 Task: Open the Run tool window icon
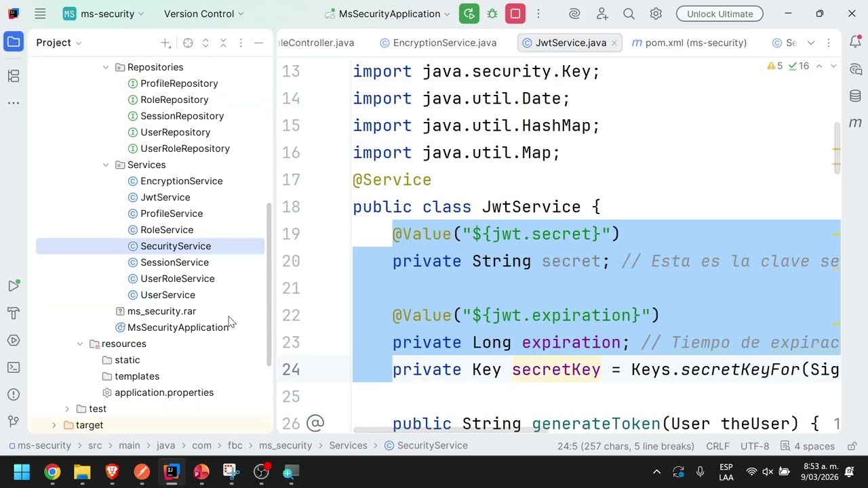click(14, 286)
